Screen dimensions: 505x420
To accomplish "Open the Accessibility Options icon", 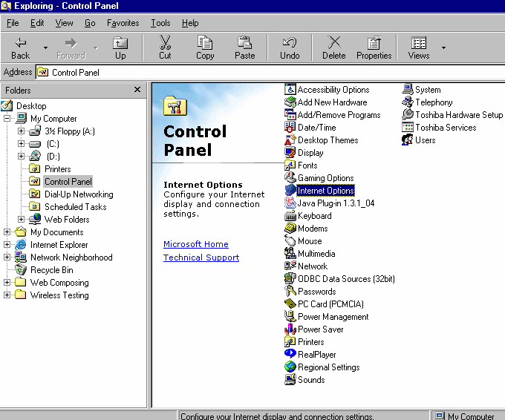I will [290, 90].
